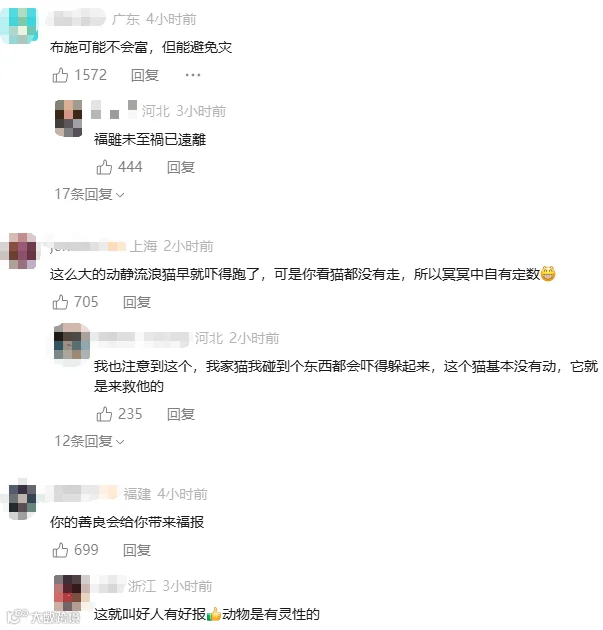
Task: Expand the 12条回复 replies thread
Action: [89, 442]
